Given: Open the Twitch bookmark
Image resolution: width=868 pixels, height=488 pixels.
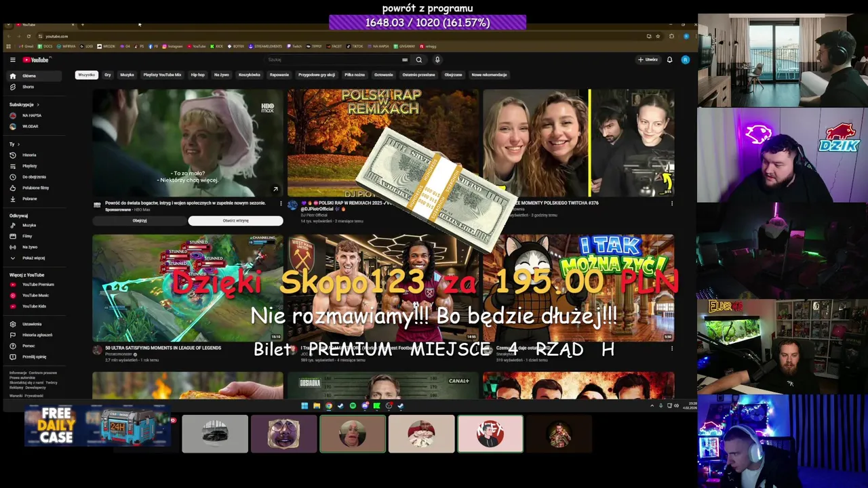Looking at the screenshot, I should pyautogui.click(x=294, y=46).
